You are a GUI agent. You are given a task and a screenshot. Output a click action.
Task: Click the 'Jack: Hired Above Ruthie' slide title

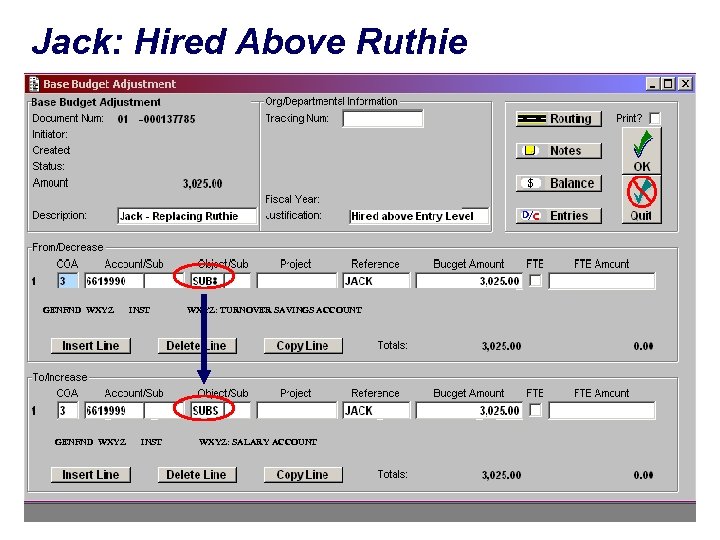click(x=250, y=41)
